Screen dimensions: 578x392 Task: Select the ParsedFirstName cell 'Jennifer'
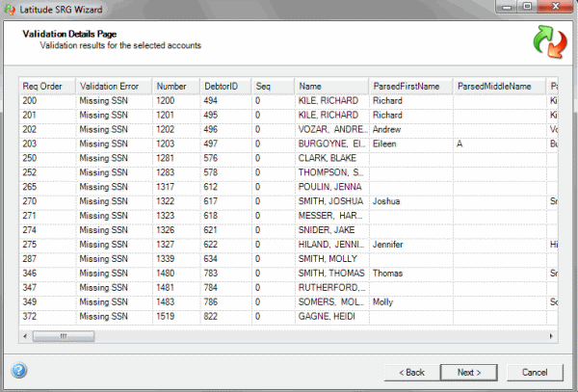[411, 245]
